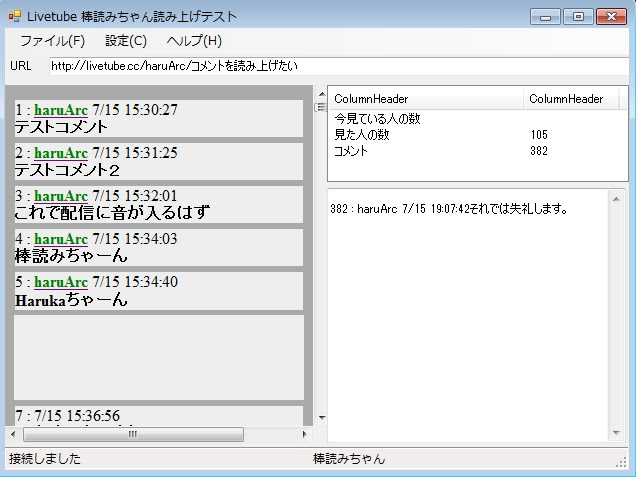Click log box scroll-down arrow

(x=616, y=433)
